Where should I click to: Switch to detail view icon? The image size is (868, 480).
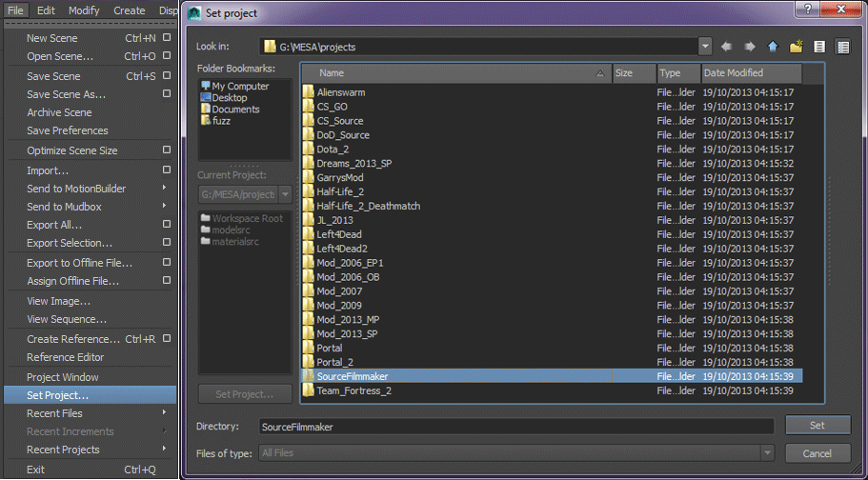coord(842,46)
